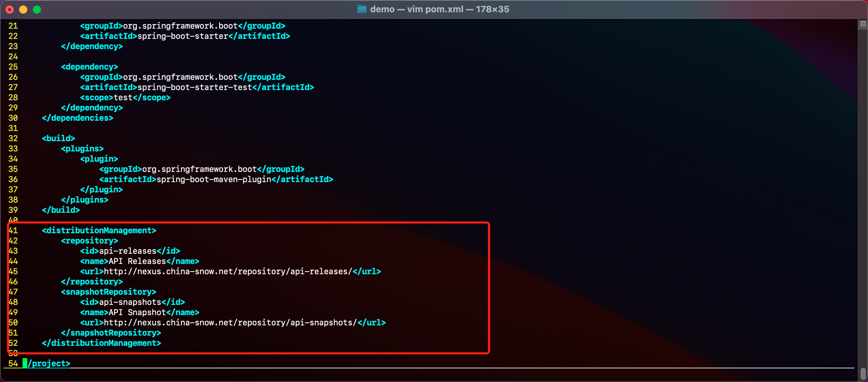Click the closing build tag on line 39
Image resolution: width=868 pixels, height=382 pixels.
point(61,210)
